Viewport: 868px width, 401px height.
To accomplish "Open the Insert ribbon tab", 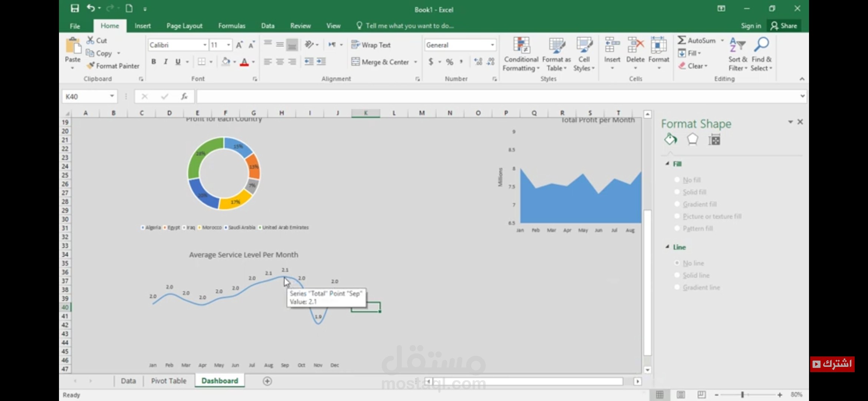I will click(x=142, y=26).
